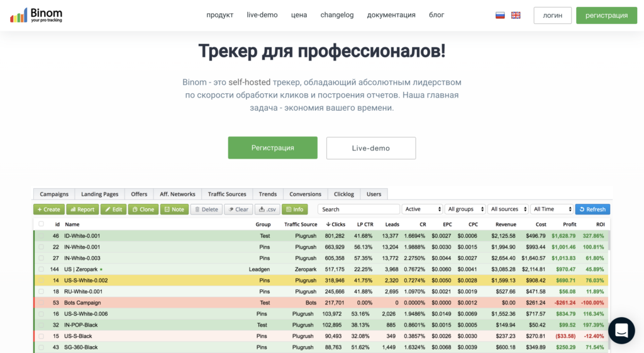Switch to the Landing Pages tab
The image size is (644, 353).
tap(100, 194)
